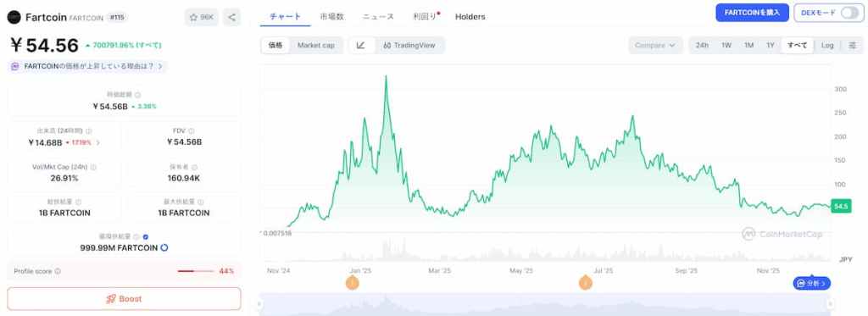The image size is (868, 316).
Task: Set chart range to 24h
Action: (x=702, y=46)
